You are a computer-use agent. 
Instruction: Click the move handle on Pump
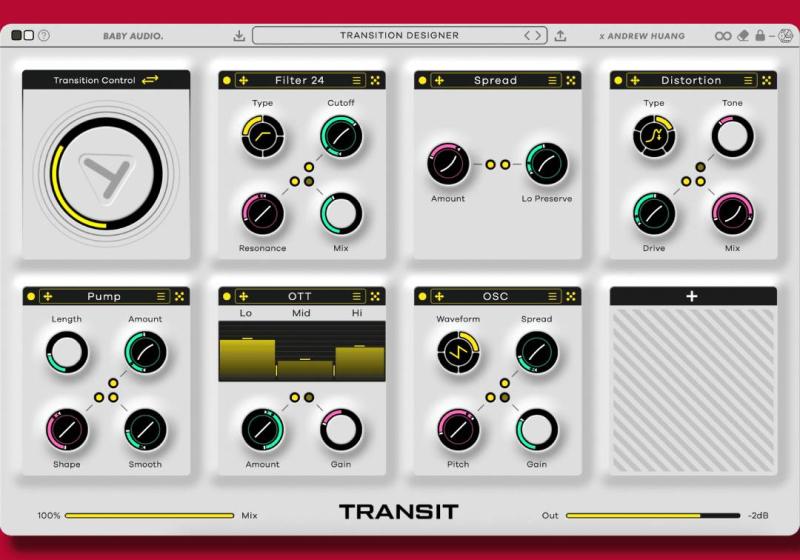(48, 296)
